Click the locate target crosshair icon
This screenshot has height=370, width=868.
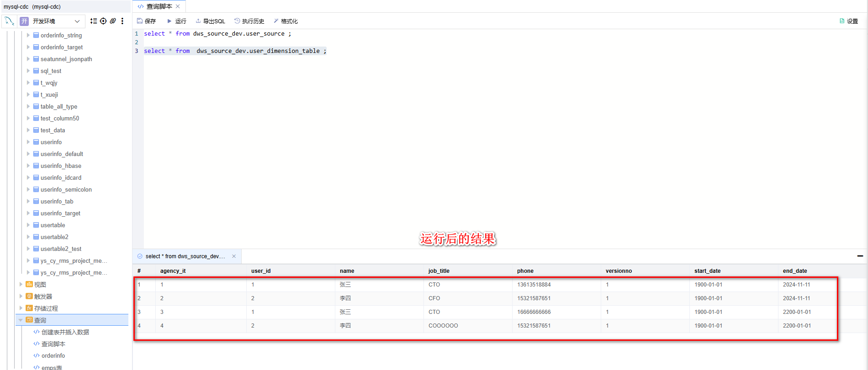tap(103, 21)
